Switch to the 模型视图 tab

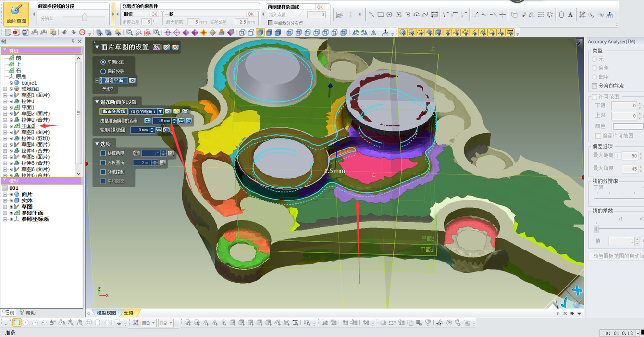[106, 313]
